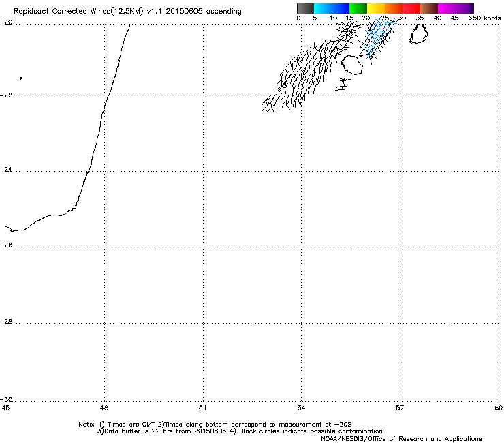Click the '-22' latitude axis label
The height and width of the screenshot is (443, 504).
tap(6, 95)
